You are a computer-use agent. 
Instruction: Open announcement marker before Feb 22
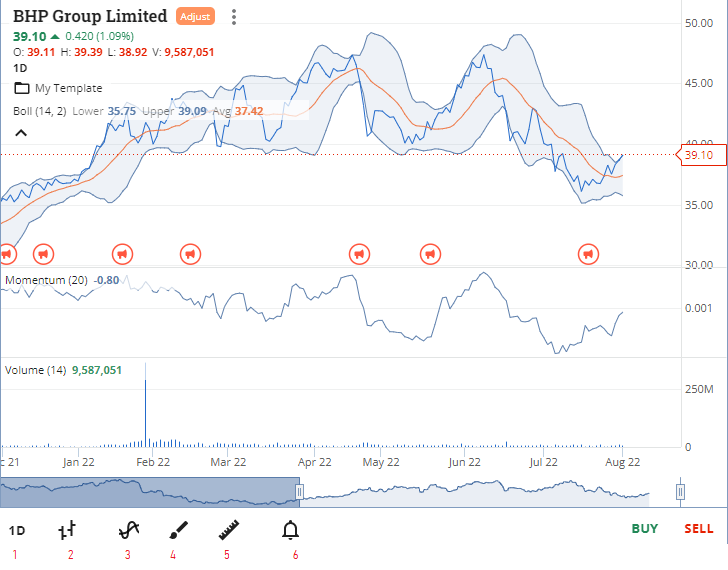click(123, 254)
